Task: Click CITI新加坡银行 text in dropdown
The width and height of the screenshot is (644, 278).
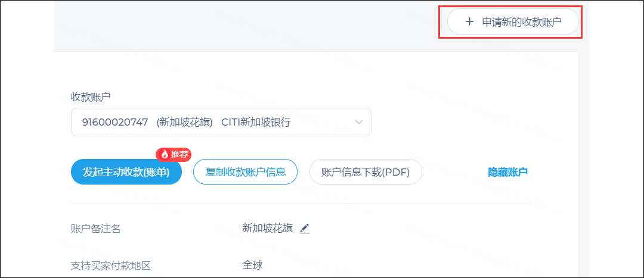Action: (256, 122)
